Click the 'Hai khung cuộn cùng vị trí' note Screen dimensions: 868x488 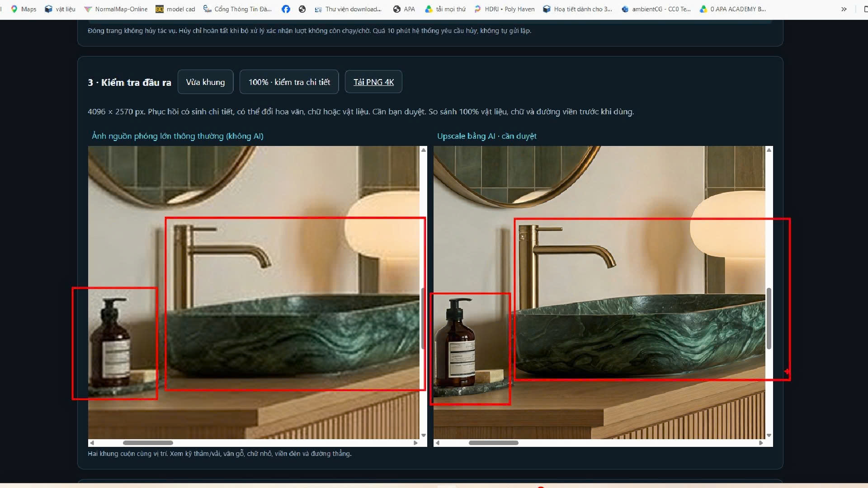[x=220, y=454]
